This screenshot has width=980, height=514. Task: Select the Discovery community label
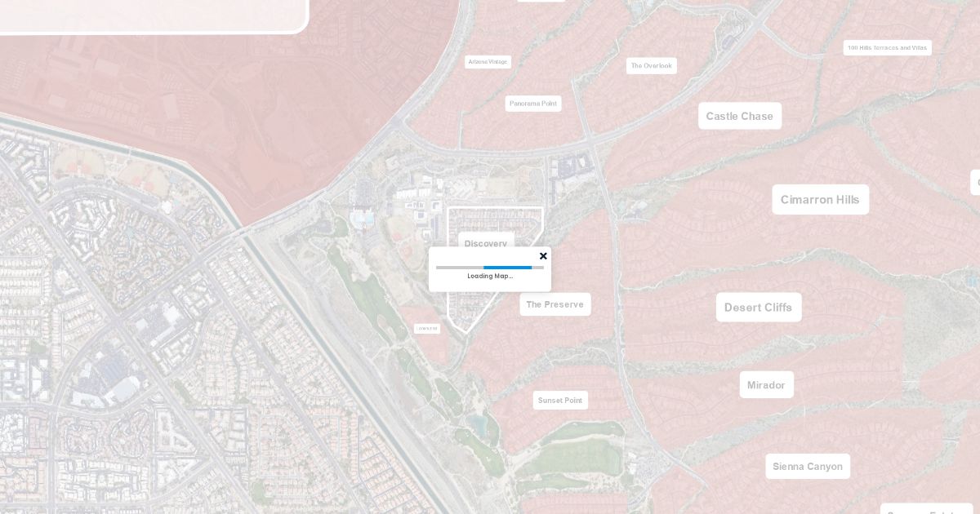pyautogui.click(x=486, y=241)
